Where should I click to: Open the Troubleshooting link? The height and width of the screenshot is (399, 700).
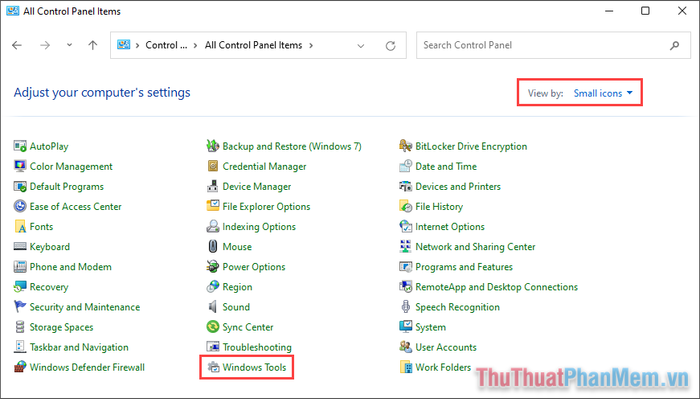click(257, 347)
